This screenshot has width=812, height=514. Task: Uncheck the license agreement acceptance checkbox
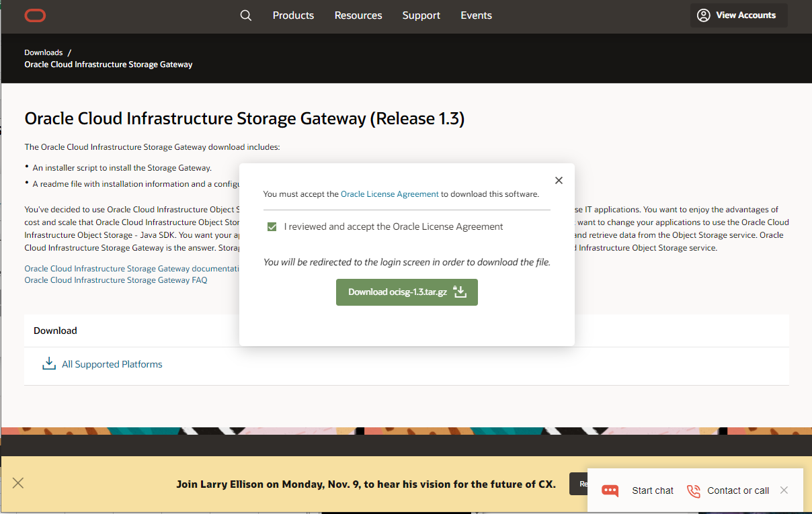coord(272,227)
